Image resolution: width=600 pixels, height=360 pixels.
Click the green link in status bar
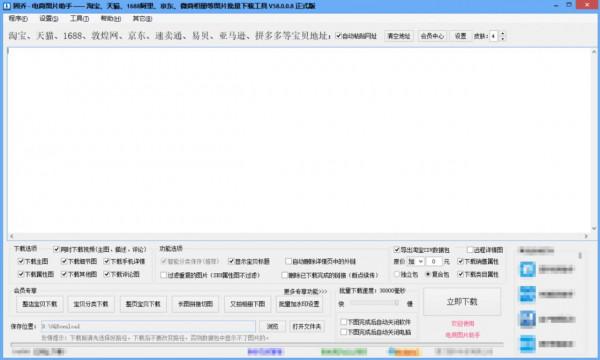click(x=343, y=352)
